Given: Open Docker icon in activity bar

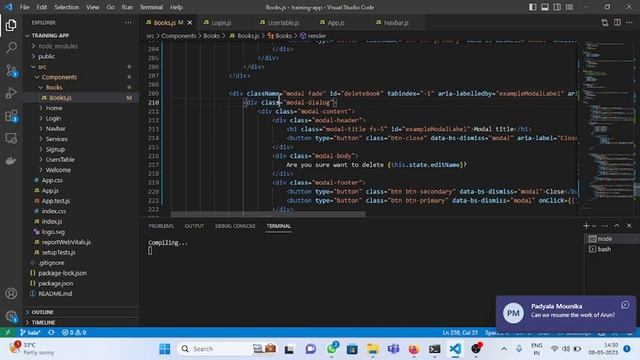Looking at the screenshot, I should [x=11, y=161].
